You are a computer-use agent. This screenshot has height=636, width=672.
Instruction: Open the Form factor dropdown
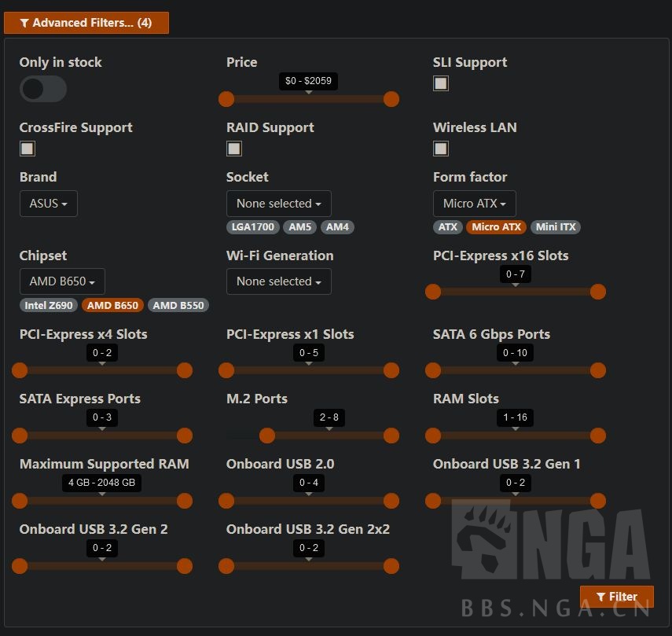[474, 203]
